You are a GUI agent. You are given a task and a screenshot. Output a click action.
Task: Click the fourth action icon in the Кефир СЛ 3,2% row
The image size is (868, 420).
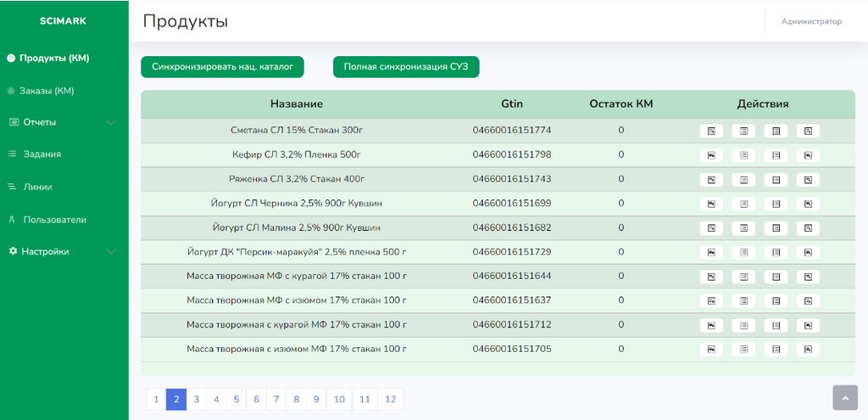point(808,156)
